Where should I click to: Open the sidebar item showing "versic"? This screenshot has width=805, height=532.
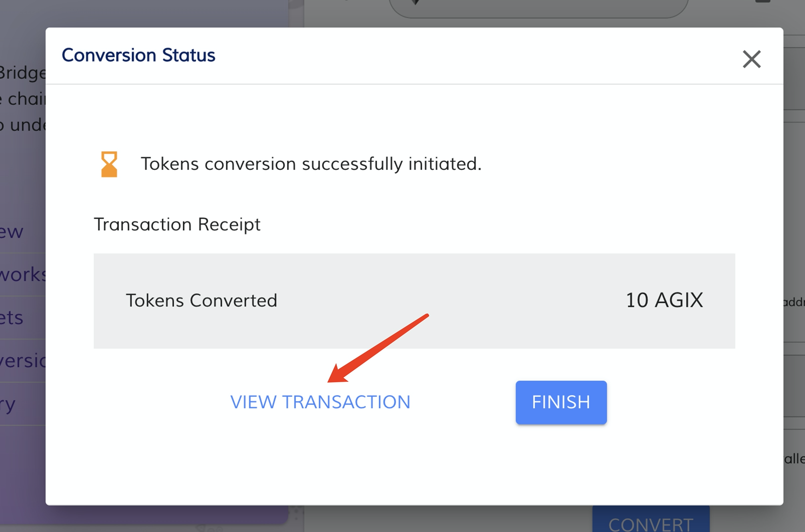point(23,361)
